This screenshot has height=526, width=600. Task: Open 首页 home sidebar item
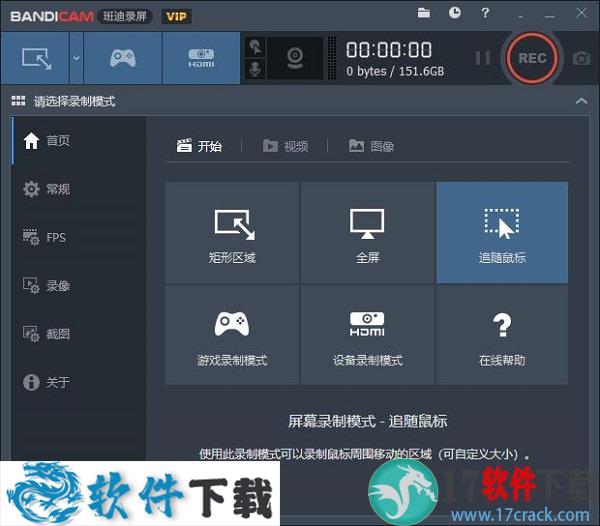(78, 140)
